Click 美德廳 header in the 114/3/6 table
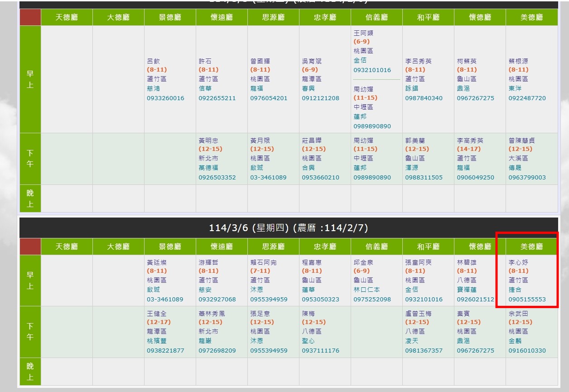This screenshot has height=392, width=569. [x=531, y=247]
